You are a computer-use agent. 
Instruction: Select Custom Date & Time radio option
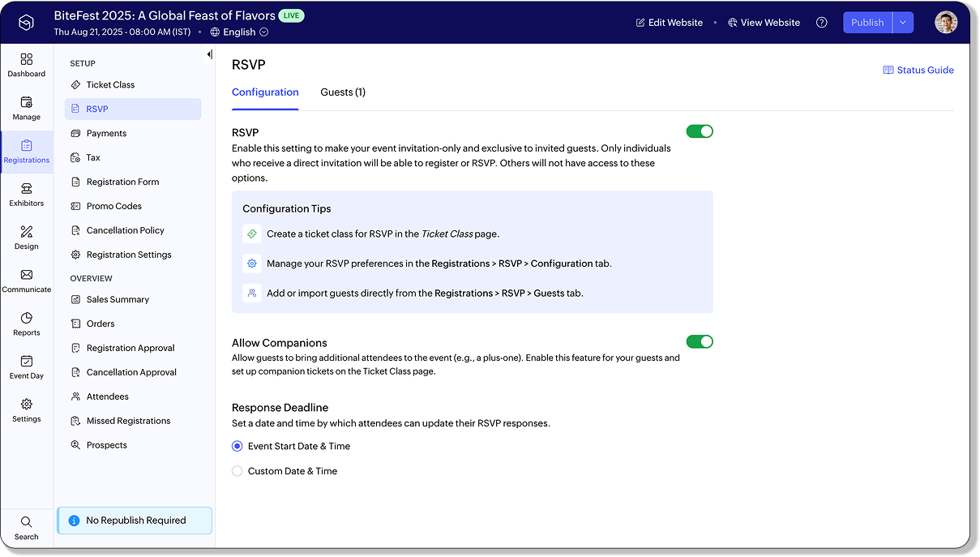click(238, 471)
